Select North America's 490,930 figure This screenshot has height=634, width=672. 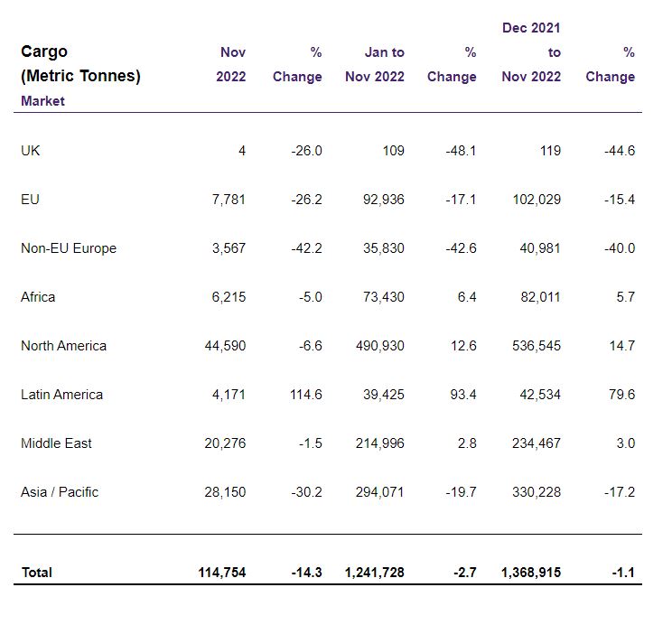click(x=380, y=346)
